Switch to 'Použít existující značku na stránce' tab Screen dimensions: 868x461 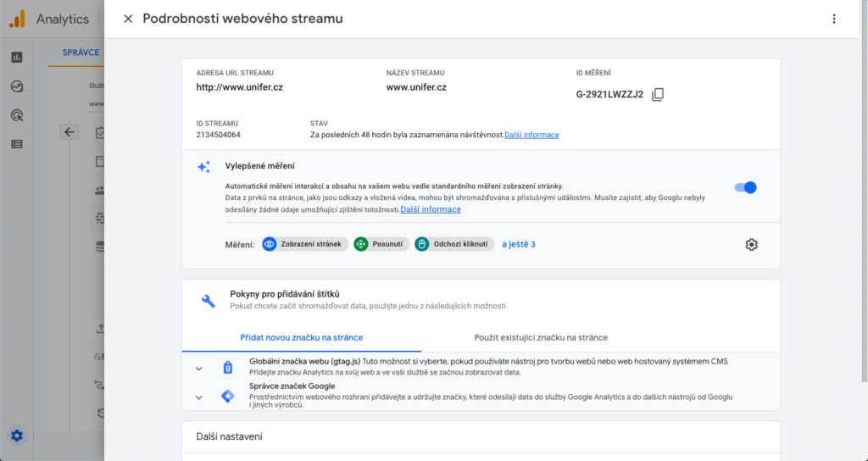click(x=541, y=337)
